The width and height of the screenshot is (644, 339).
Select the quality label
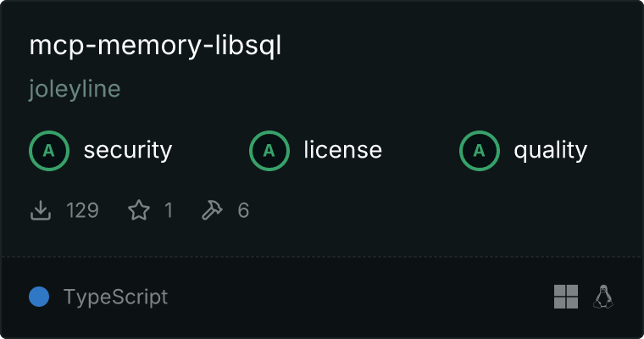point(551,150)
